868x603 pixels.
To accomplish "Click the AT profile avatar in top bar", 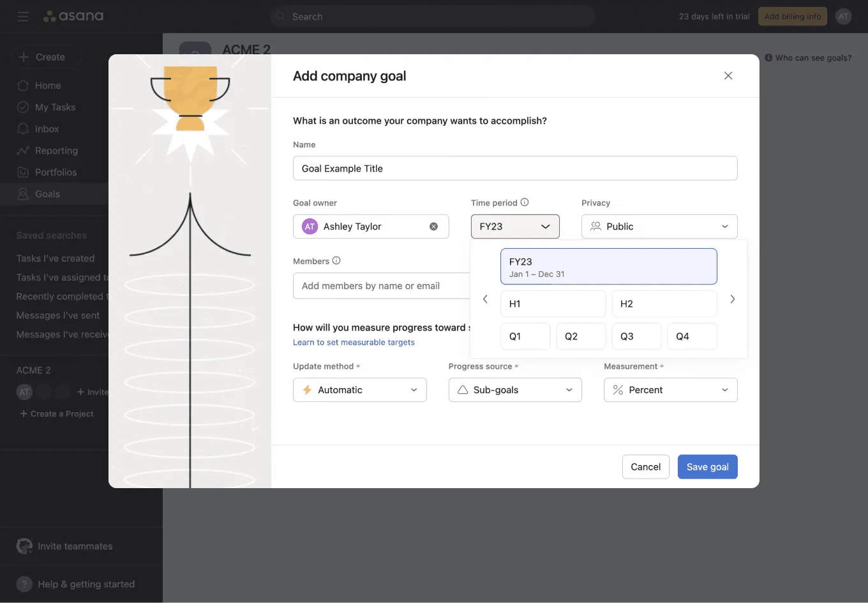I will click(843, 17).
